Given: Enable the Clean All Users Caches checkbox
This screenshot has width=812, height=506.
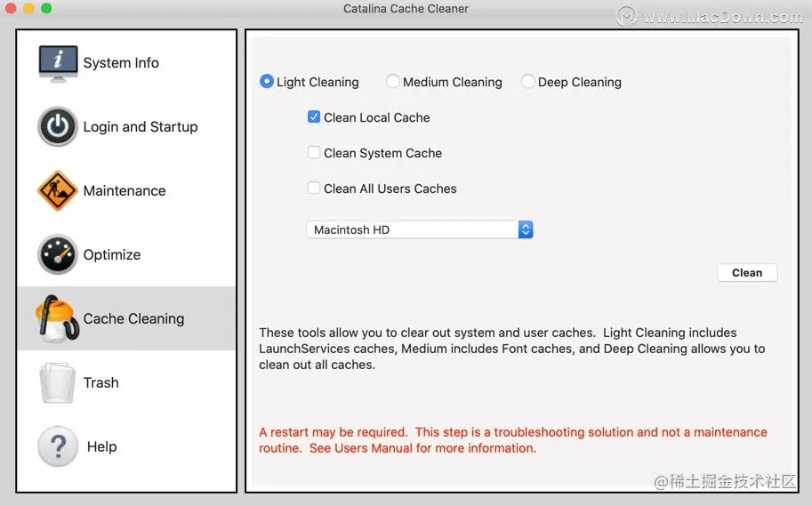Looking at the screenshot, I should coord(314,188).
